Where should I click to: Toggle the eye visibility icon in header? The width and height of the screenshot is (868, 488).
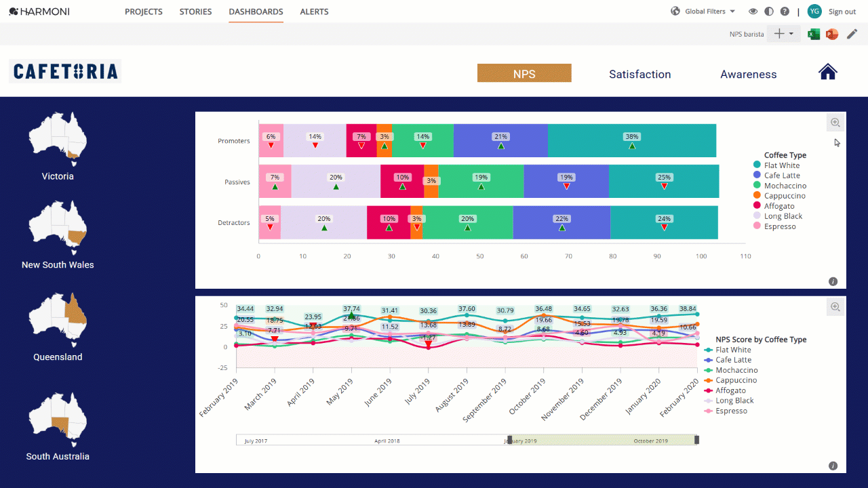point(753,12)
